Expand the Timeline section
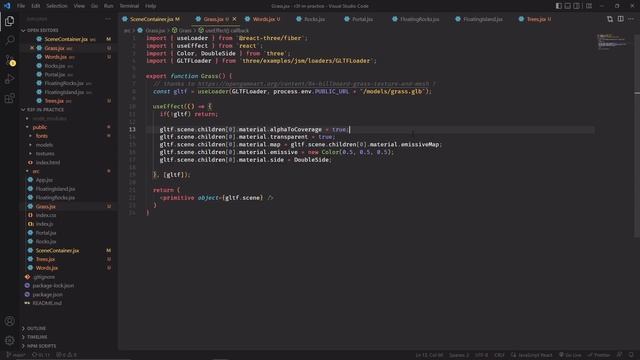 click(x=37, y=337)
